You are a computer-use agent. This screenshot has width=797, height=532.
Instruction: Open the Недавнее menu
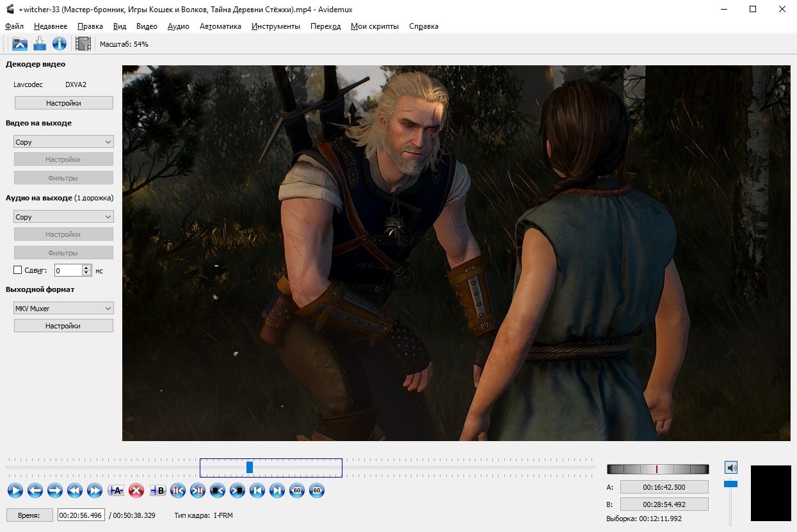51,26
